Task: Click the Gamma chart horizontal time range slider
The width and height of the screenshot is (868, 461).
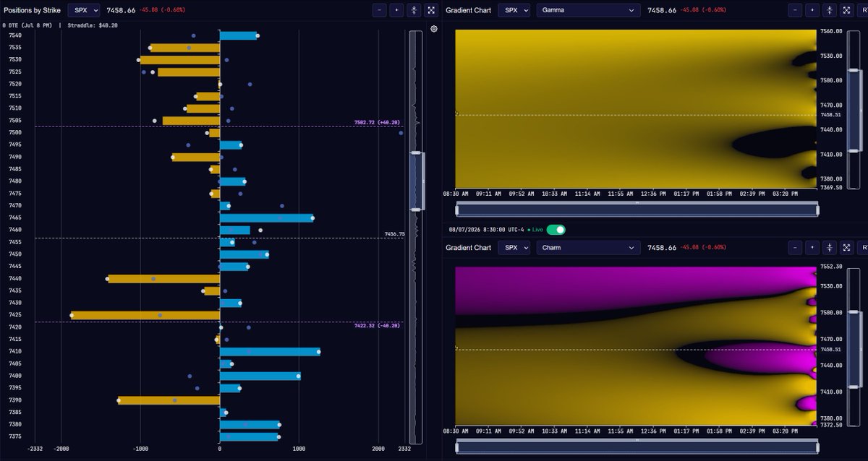Action: 637,210
